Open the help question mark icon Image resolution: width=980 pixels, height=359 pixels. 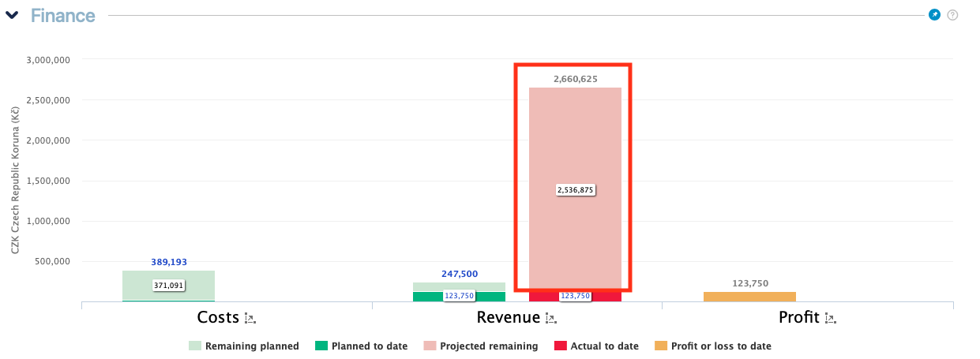point(952,15)
